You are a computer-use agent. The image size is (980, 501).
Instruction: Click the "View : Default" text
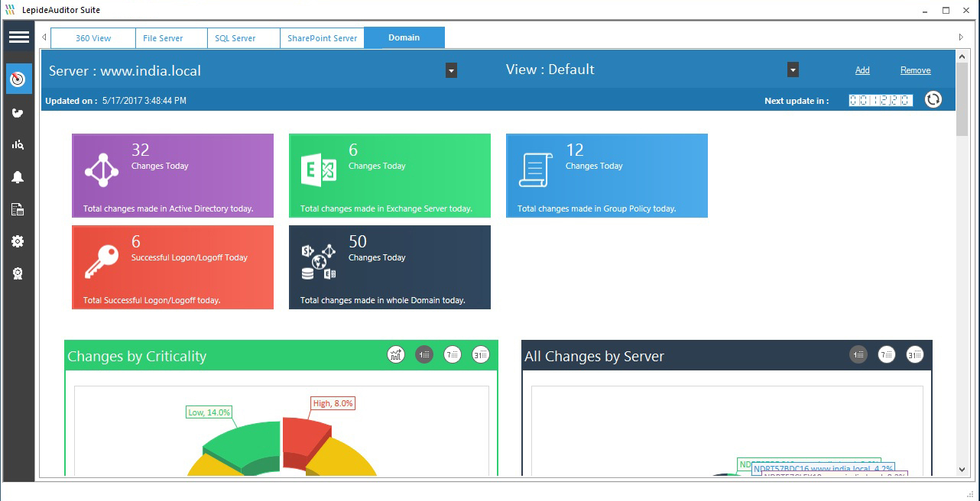pos(550,69)
